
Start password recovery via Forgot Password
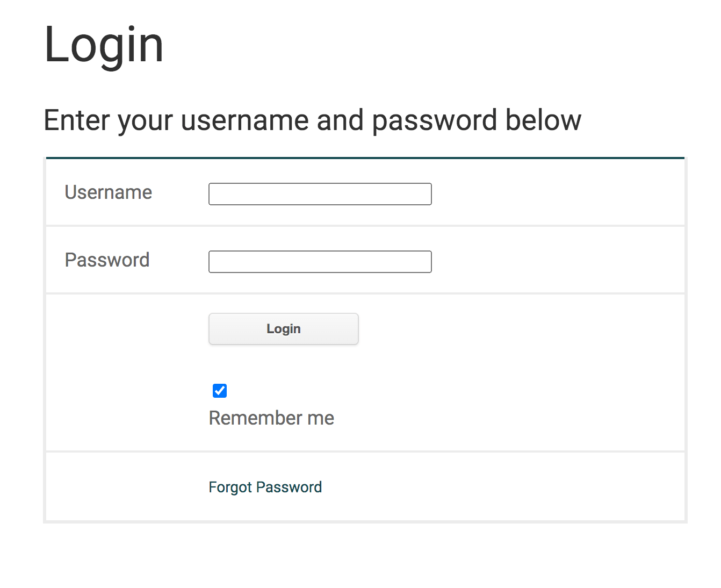coord(265,487)
